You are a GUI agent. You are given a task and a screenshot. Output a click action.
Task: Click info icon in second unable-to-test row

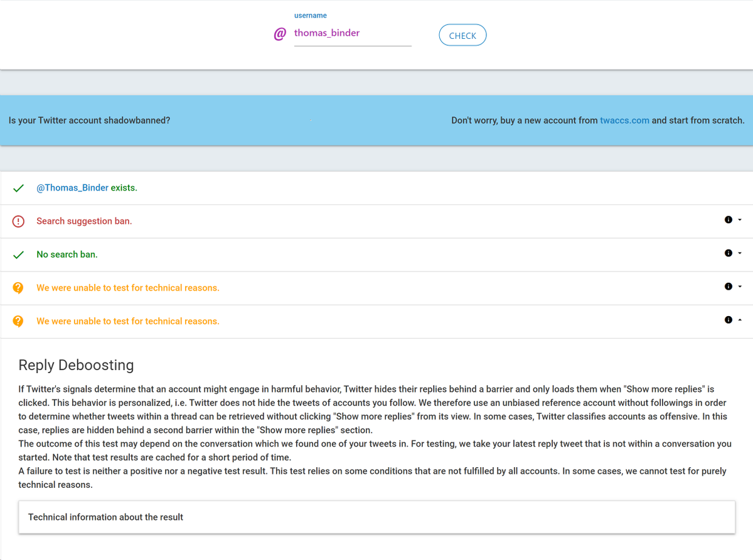pos(729,319)
